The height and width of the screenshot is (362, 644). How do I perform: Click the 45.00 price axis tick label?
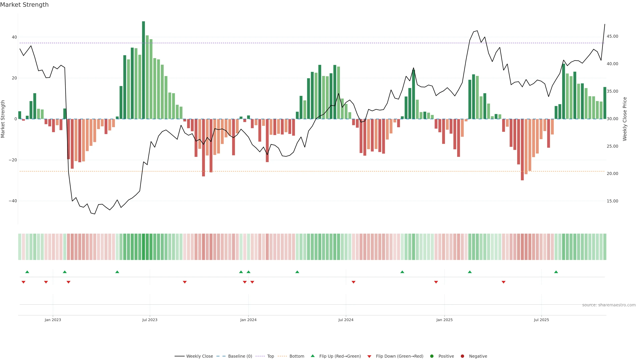pyautogui.click(x=612, y=37)
